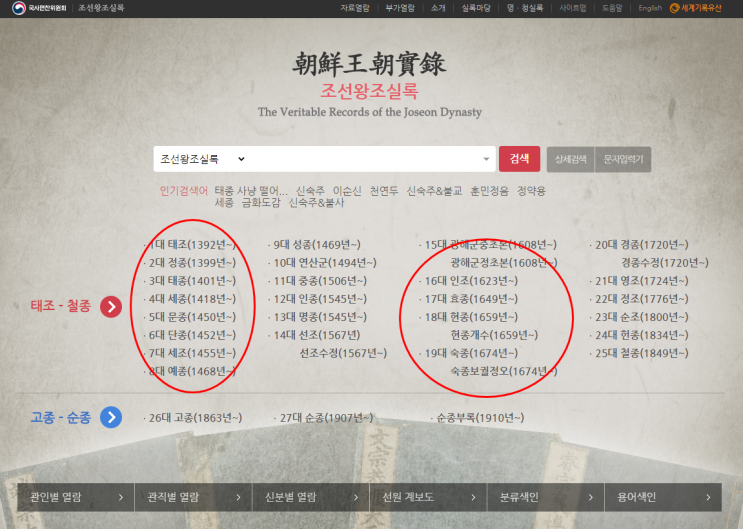Open the 세계기록유산 link icon
743x529 pixels.
coord(674,8)
